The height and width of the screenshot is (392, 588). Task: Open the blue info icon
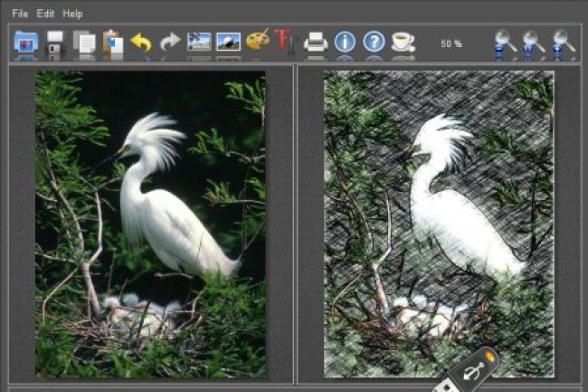pos(345,43)
